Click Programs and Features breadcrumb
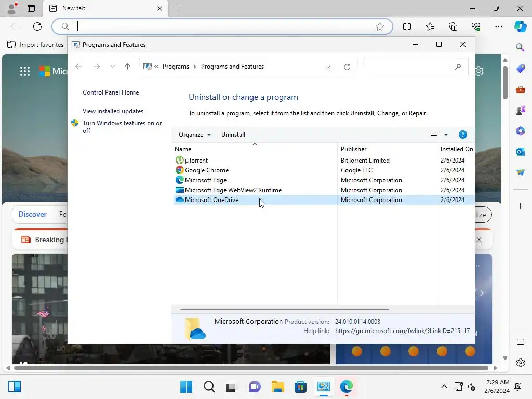532x399 pixels. [x=232, y=66]
